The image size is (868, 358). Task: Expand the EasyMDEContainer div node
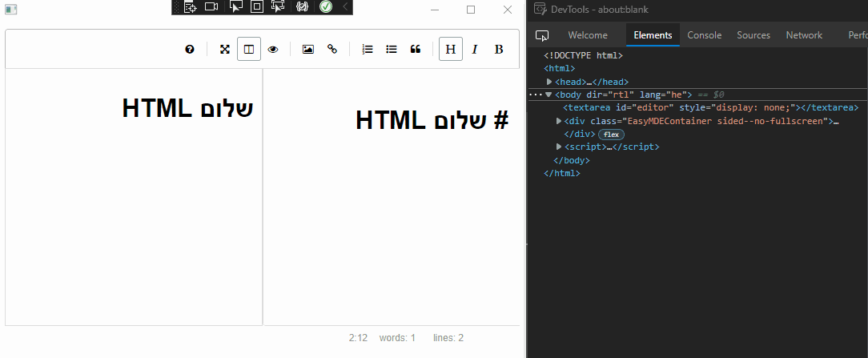point(559,121)
